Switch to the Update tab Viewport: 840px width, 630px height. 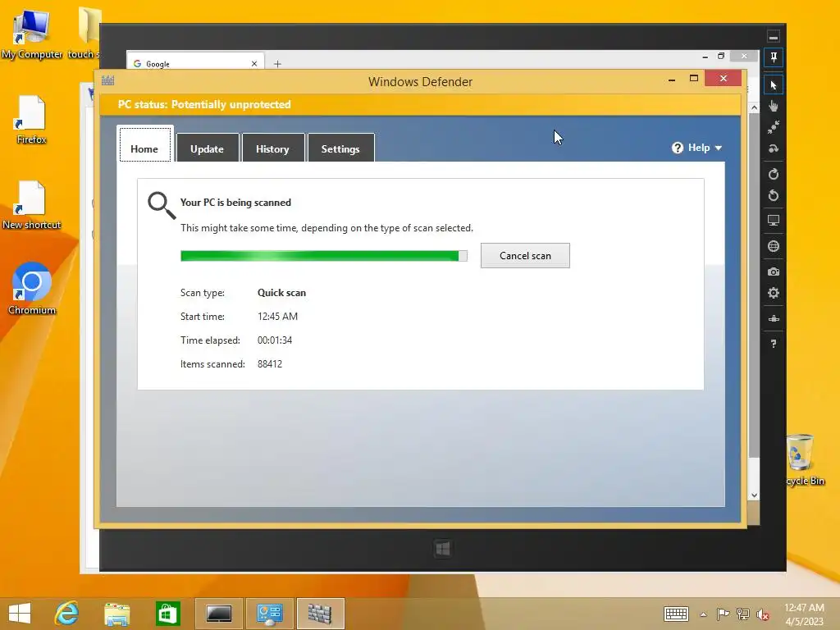(x=208, y=149)
